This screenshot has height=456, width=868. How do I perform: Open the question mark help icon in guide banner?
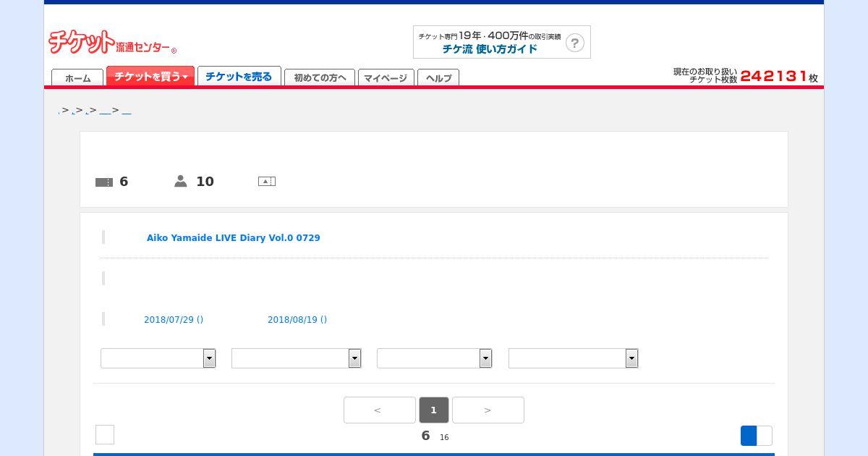[574, 43]
